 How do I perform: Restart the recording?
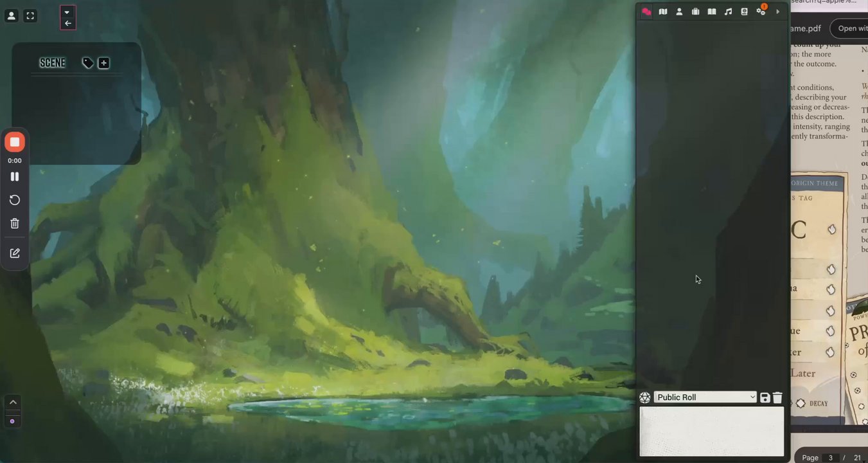[x=15, y=200]
